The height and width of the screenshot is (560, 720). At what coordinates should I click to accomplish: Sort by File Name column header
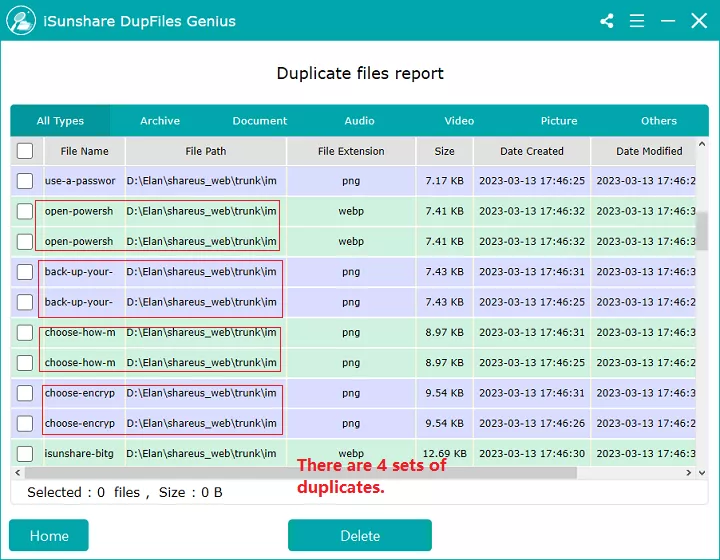[84, 151]
